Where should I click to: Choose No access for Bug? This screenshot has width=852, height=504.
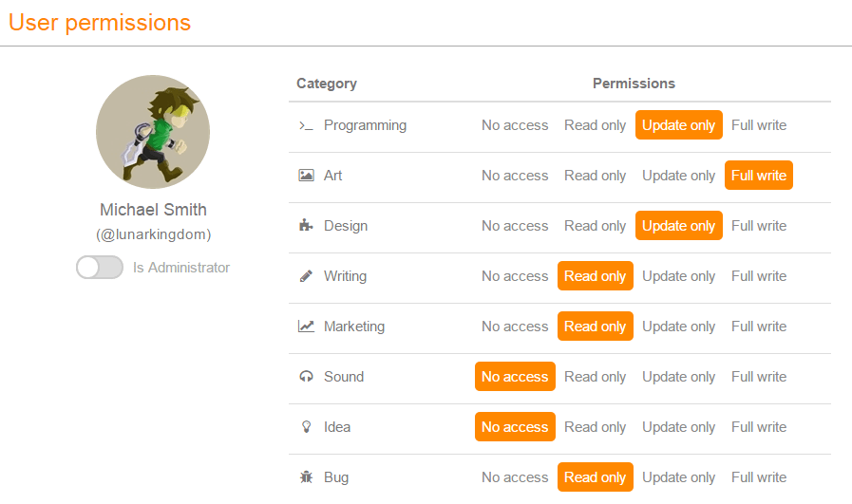(x=515, y=477)
